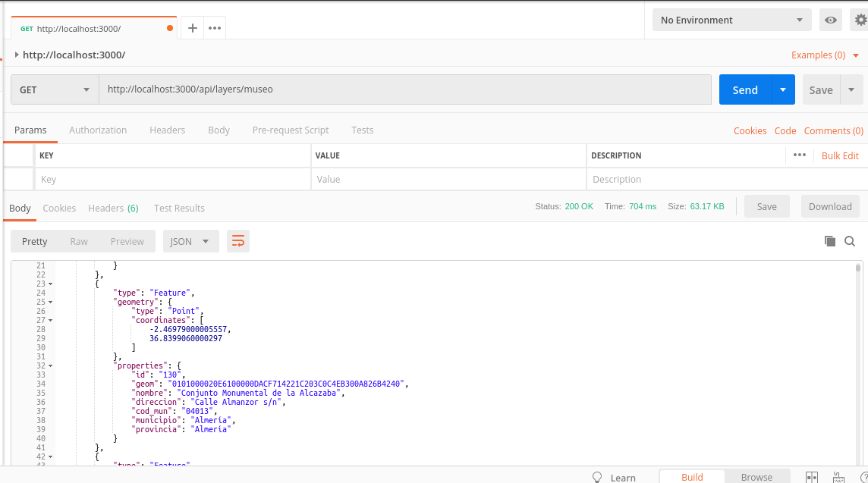The height and width of the screenshot is (483, 868).
Task: Open the response Headers (6) tab
Action: click(113, 208)
